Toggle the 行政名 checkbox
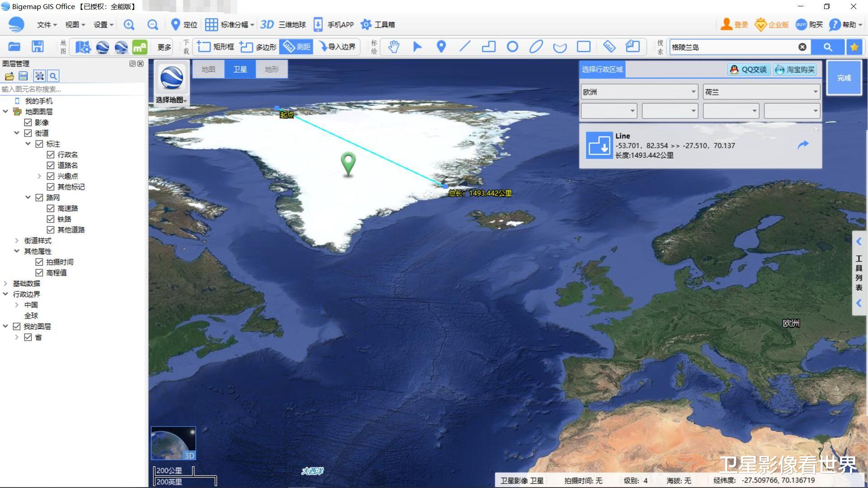 point(51,155)
